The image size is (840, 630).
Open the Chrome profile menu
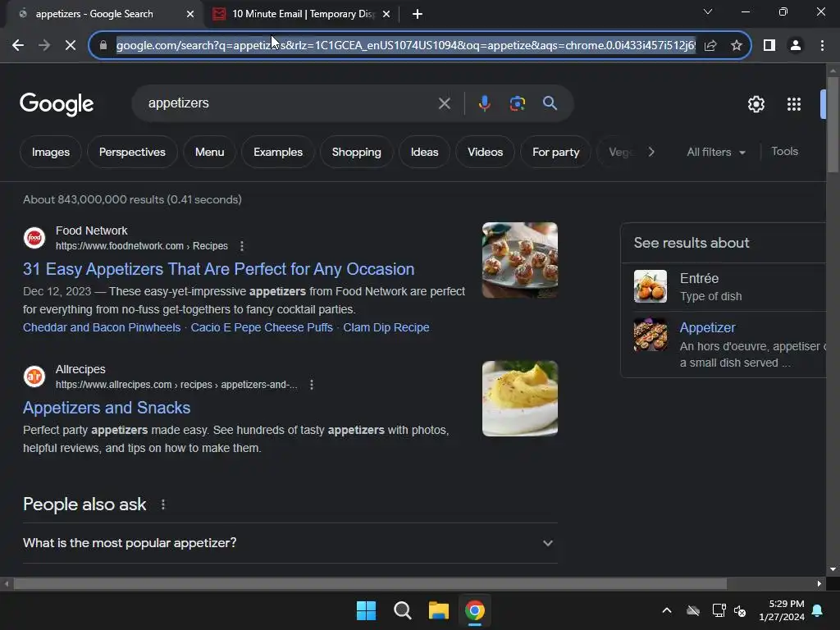click(x=796, y=46)
